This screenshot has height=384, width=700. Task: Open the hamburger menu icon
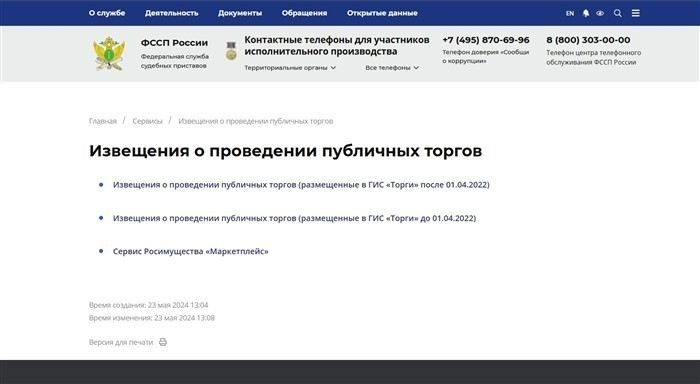coord(636,13)
